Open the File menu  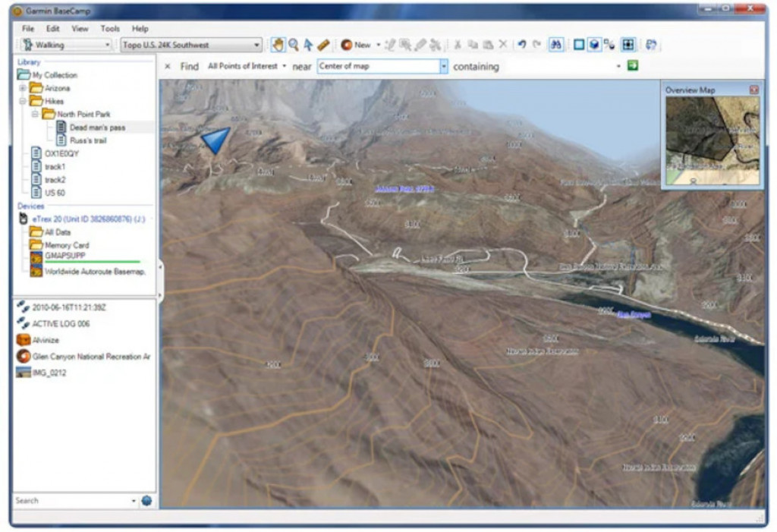click(28, 29)
